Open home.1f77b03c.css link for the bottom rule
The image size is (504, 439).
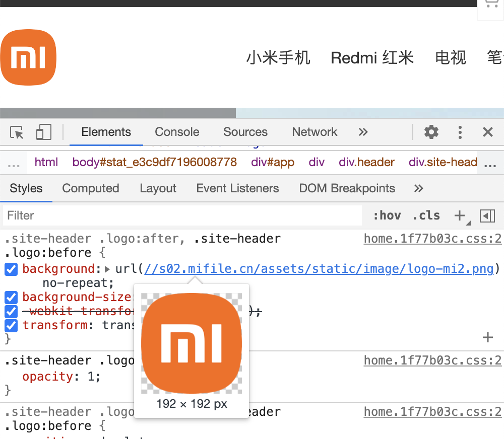[x=432, y=412]
